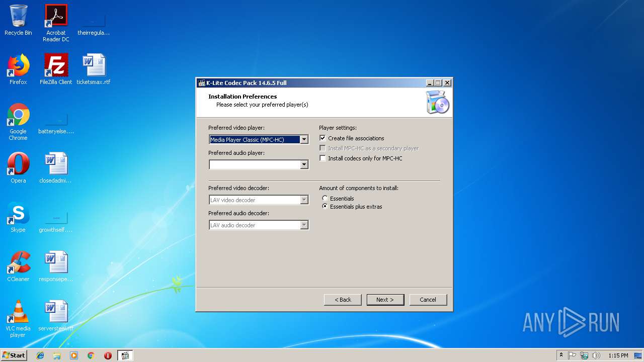Open the Start menu
This screenshot has width=644, height=362.
(14, 355)
